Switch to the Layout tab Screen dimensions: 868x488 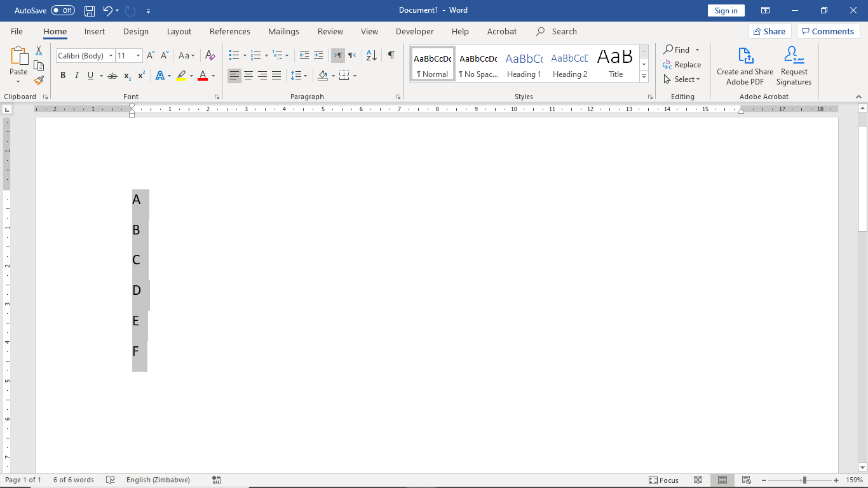click(179, 31)
